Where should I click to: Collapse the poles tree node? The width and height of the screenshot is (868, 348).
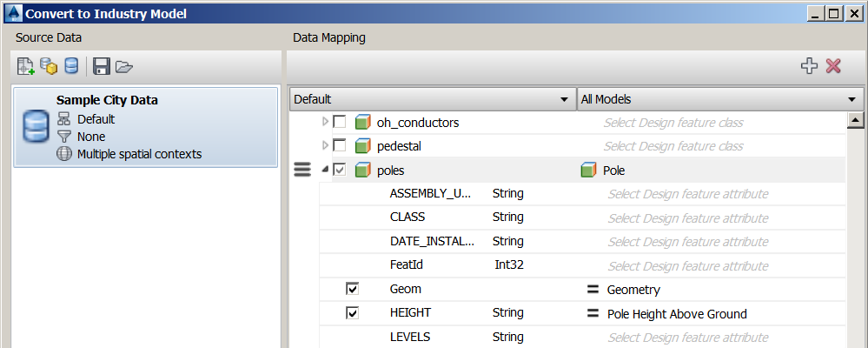click(x=326, y=170)
